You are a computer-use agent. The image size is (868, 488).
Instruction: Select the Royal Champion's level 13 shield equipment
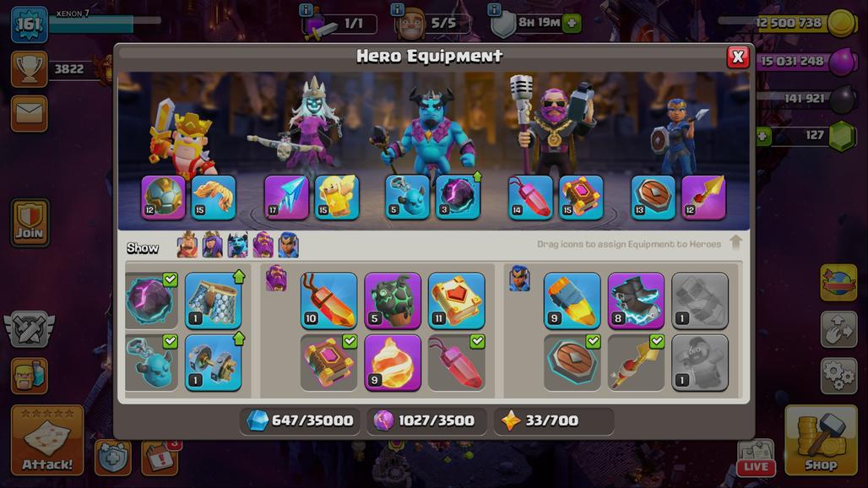pyautogui.click(x=654, y=198)
